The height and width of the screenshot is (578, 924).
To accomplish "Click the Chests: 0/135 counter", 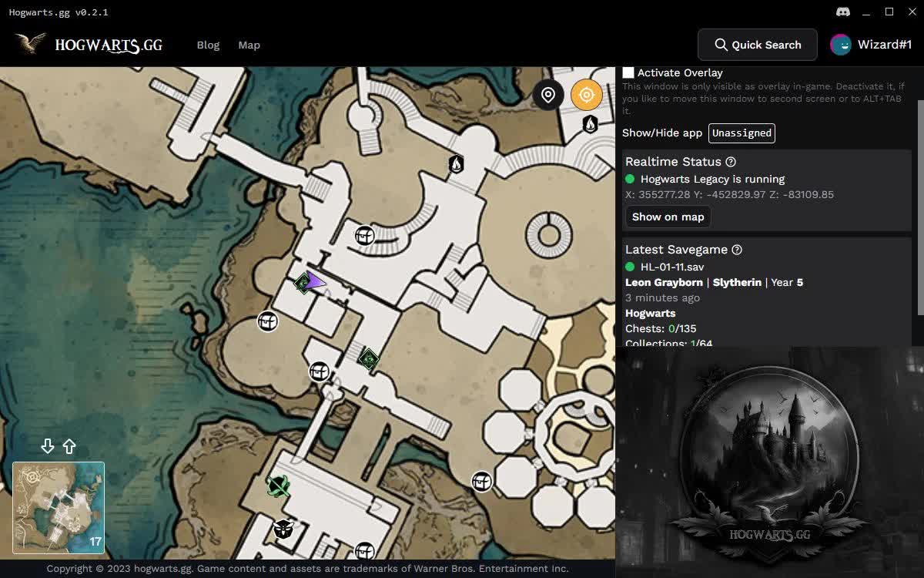I will (x=661, y=328).
